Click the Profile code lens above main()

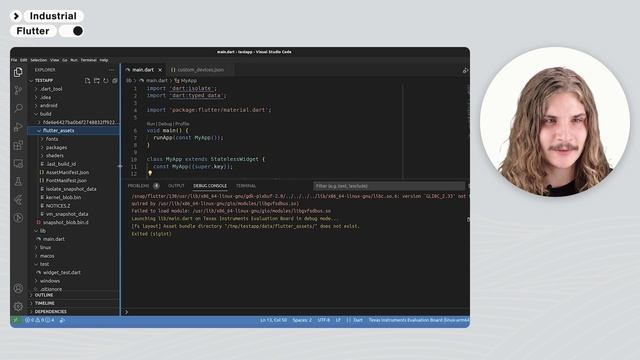click(182, 123)
